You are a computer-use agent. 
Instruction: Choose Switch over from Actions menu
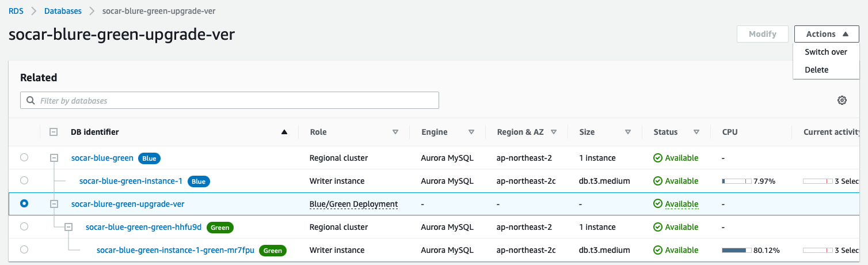[826, 52]
